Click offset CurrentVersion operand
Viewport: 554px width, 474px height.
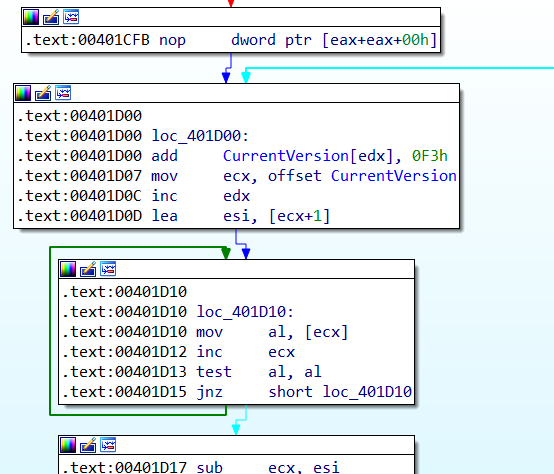click(362, 176)
